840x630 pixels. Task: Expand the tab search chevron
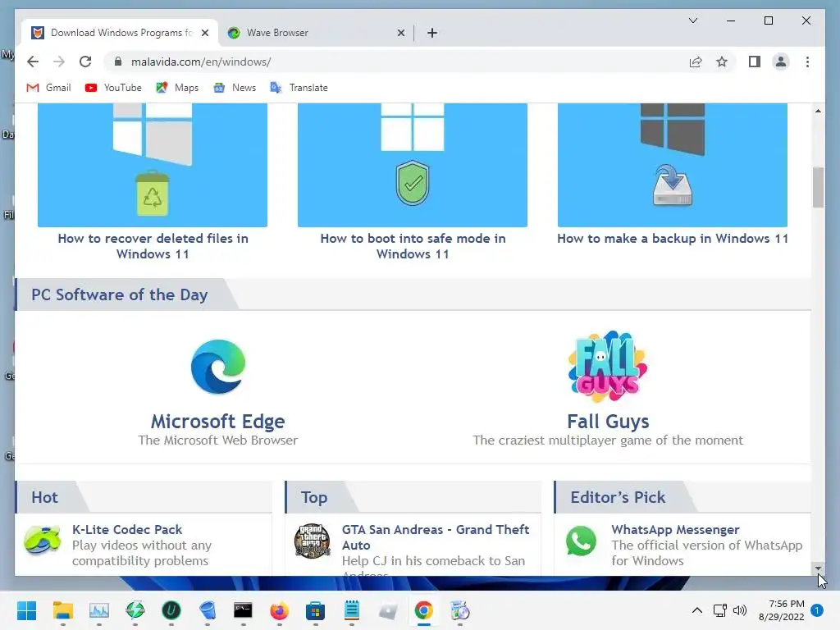693,21
